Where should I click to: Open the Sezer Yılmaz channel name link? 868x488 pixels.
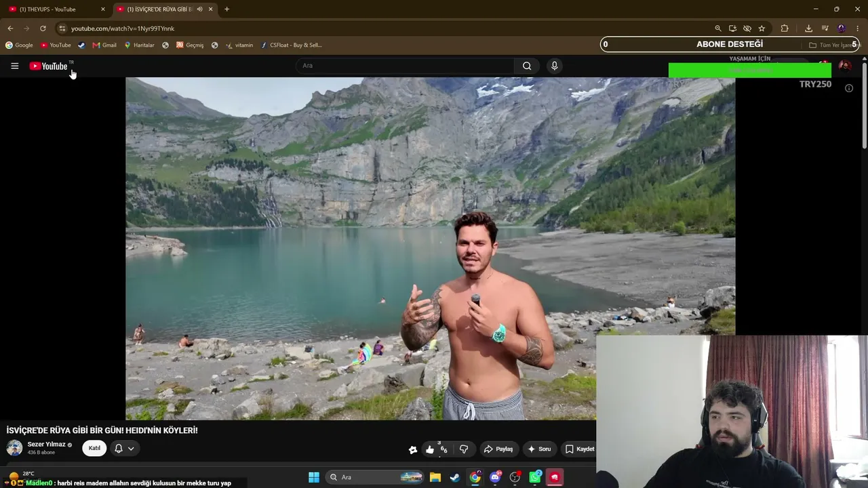[x=46, y=444]
